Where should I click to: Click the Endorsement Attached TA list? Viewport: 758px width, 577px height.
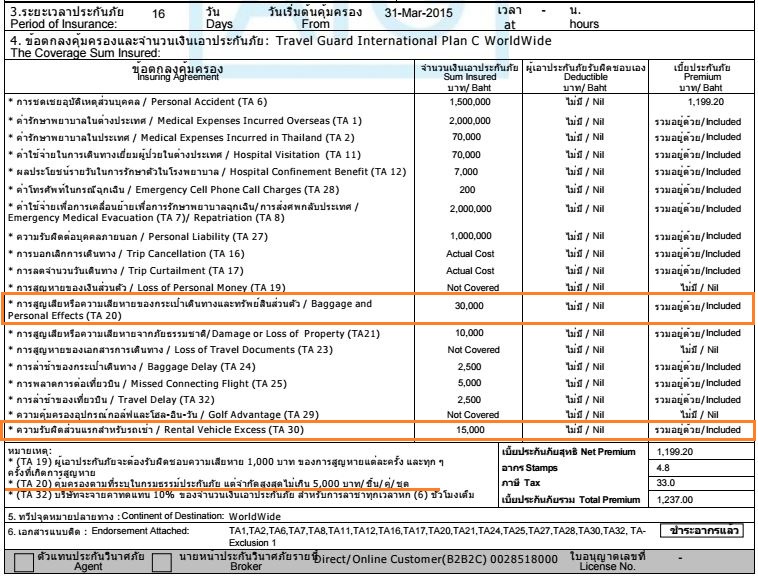(x=437, y=536)
